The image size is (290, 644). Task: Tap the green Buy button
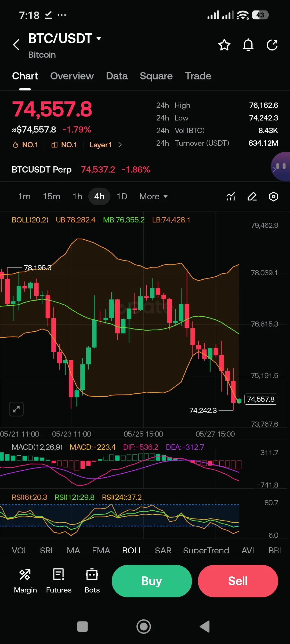pos(152,581)
